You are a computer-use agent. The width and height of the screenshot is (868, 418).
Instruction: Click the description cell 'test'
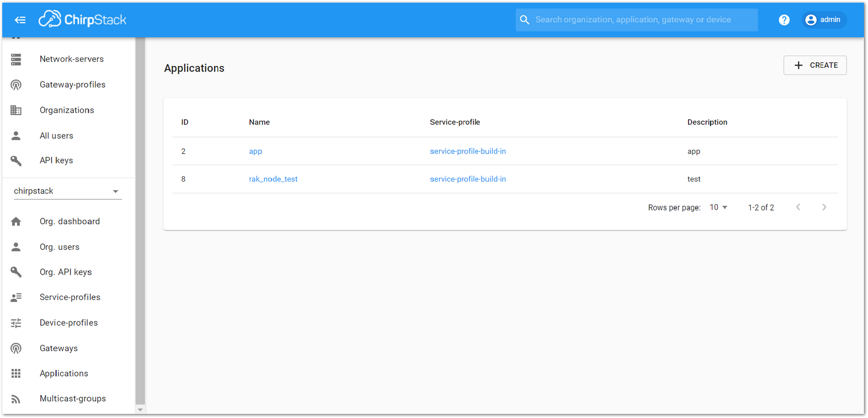694,179
